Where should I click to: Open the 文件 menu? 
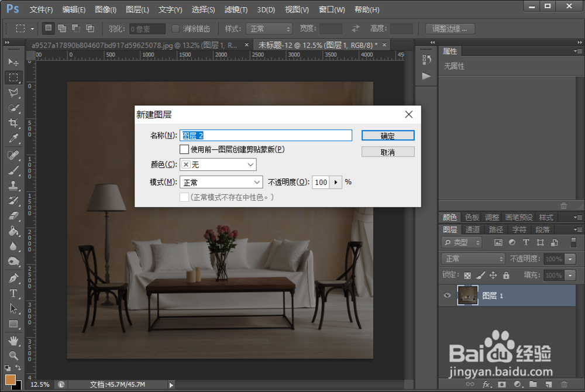pyautogui.click(x=41, y=9)
